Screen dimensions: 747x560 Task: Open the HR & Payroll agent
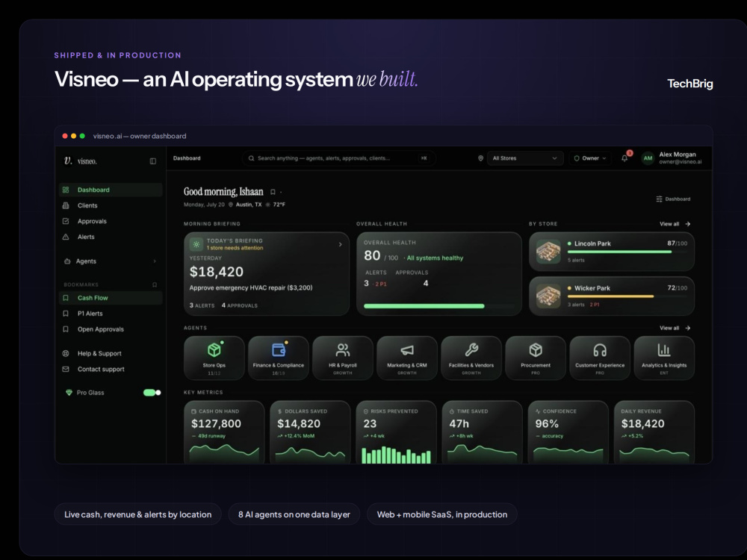343,358
